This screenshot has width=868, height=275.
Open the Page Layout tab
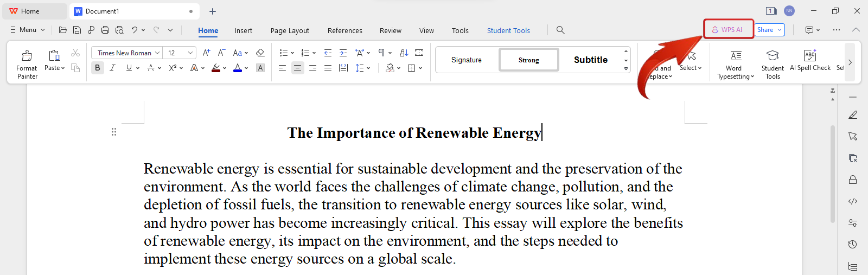click(x=290, y=31)
